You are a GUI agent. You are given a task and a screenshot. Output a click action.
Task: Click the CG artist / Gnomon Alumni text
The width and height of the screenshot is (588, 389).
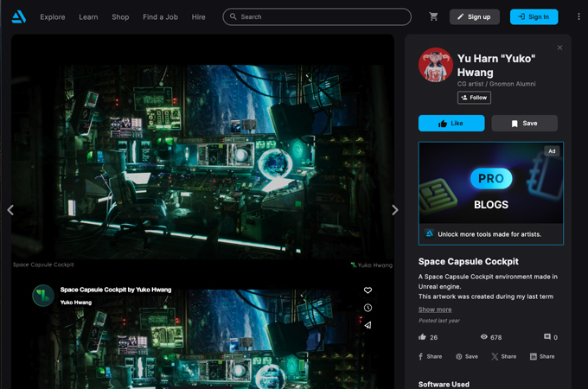tap(496, 84)
